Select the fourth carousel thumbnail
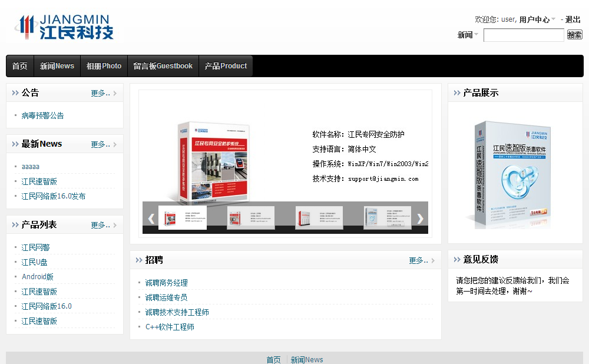Screen dimensions: 589x364 click(388, 217)
